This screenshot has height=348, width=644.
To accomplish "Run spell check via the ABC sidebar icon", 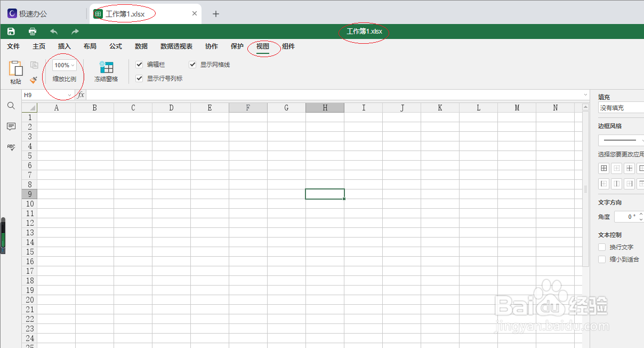I will [x=11, y=148].
